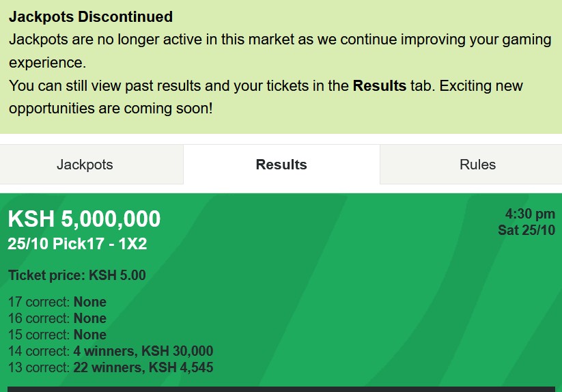Select the 15 correct: None row
Image resolution: width=562 pixels, height=392 pixels.
(x=57, y=335)
